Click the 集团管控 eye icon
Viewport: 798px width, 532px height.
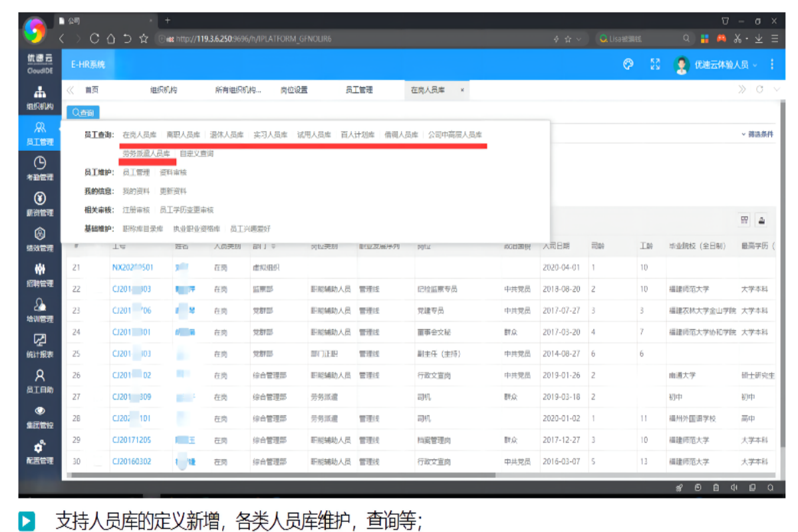point(40,415)
